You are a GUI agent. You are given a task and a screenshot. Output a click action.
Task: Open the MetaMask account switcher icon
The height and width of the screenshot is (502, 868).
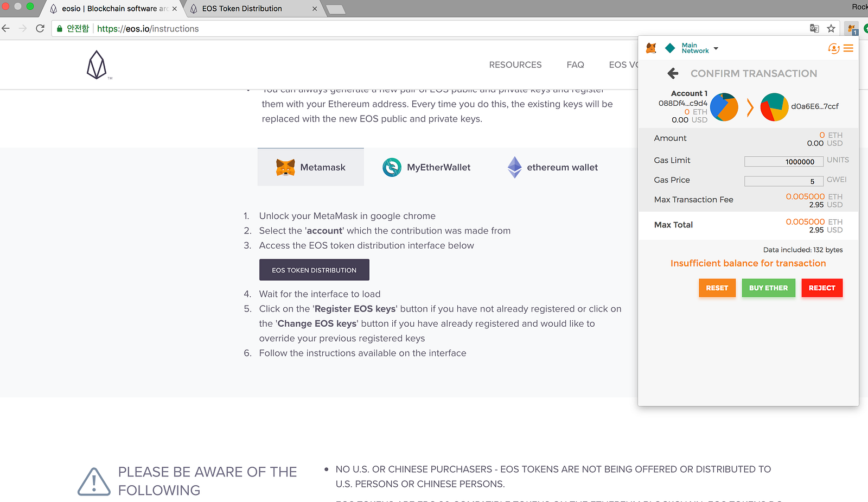coord(834,48)
